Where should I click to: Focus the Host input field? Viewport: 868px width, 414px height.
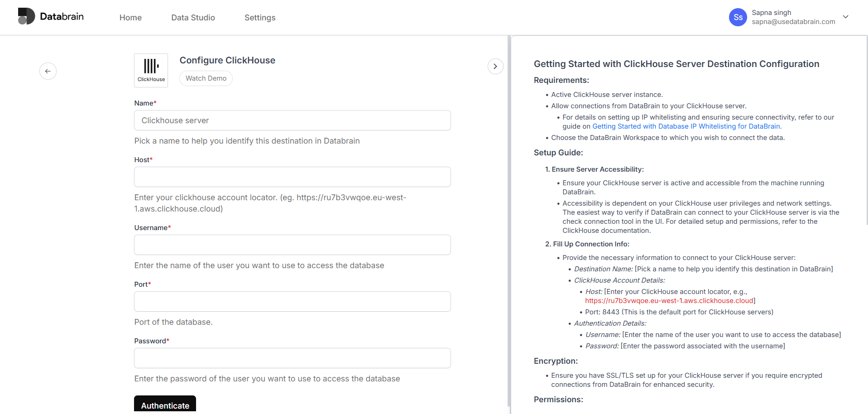click(x=292, y=177)
